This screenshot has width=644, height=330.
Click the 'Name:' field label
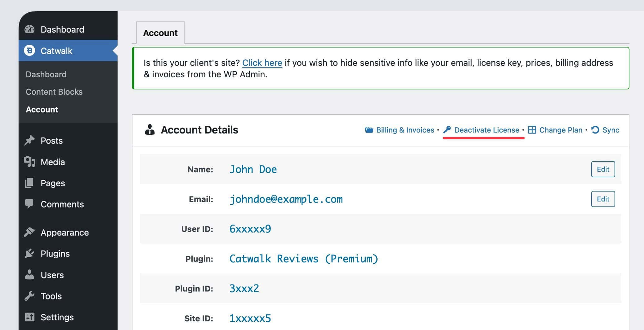point(200,169)
